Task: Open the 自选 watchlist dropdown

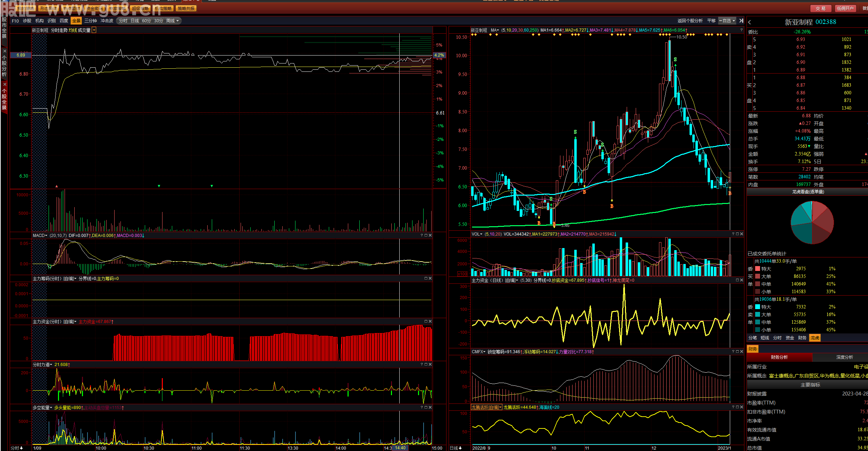Action: [727, 21]
